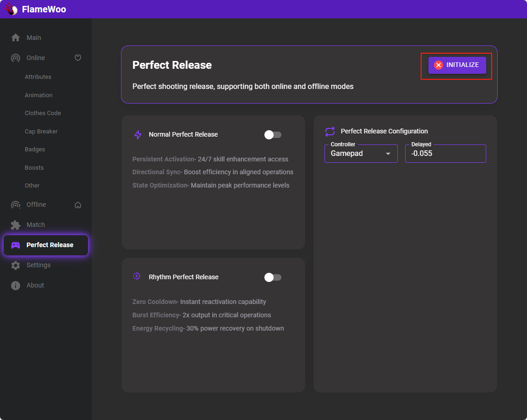Open the About page
The width and height of the screenshot is (527, 420).
tap(46, 286)
